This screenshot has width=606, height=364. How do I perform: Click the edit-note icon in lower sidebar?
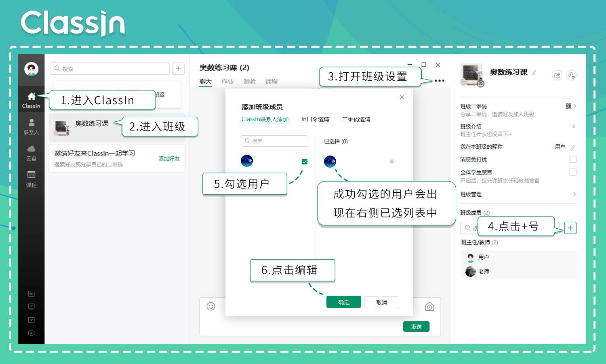tap(31, 307)
